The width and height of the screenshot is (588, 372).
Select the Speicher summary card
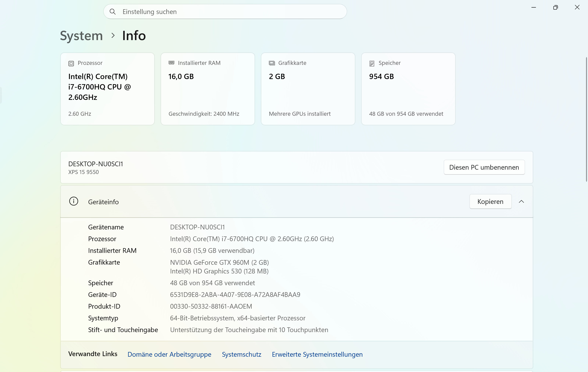408,89
